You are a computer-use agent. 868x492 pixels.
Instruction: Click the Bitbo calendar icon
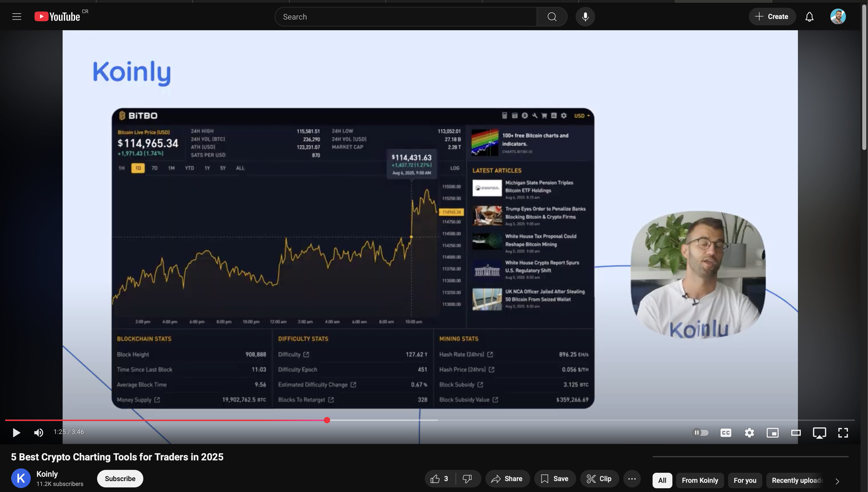pyautogui.click(x=515, y=116)
